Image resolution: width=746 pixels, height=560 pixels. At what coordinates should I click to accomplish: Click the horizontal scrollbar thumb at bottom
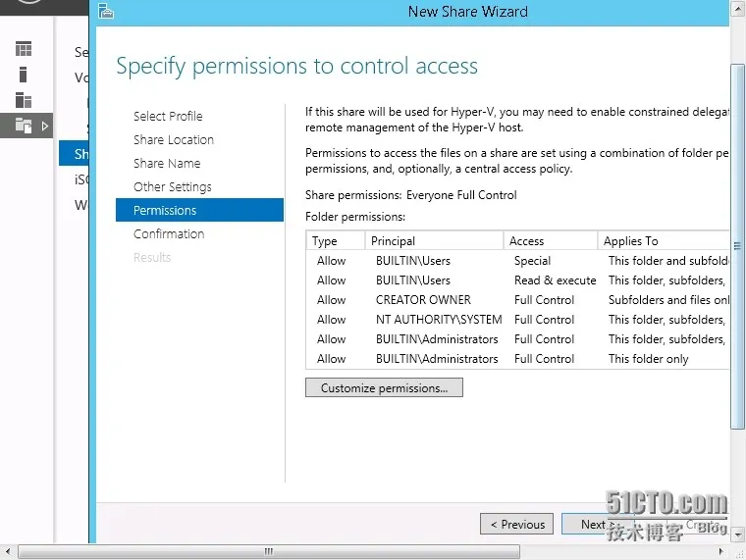pos(269,551)
